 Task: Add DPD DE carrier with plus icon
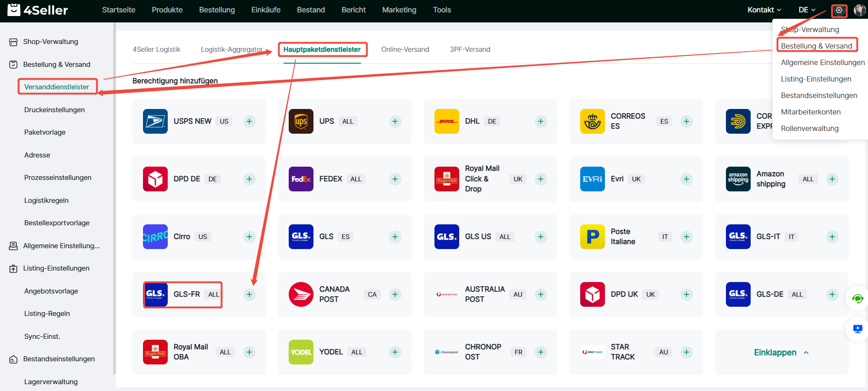coord(249,179)
